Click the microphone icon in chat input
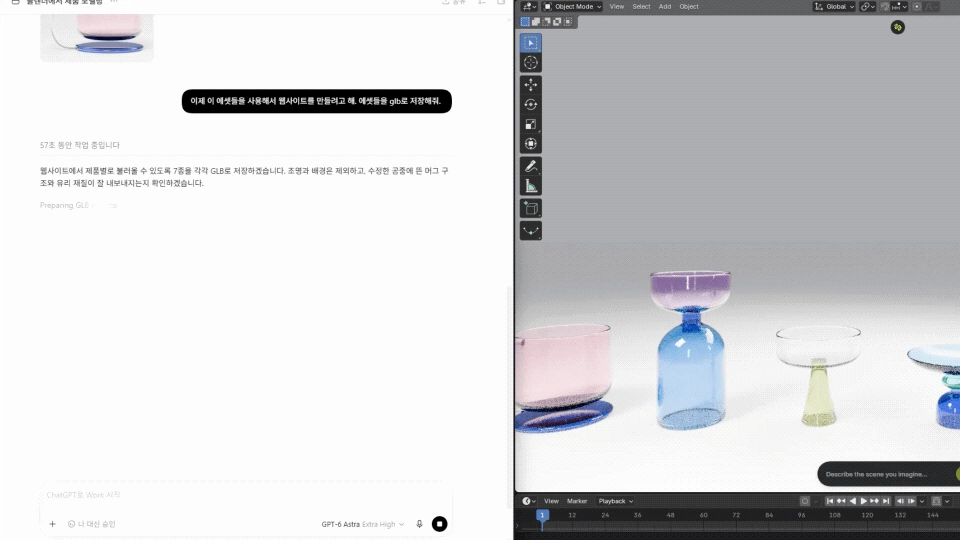 tap(419, 524)
